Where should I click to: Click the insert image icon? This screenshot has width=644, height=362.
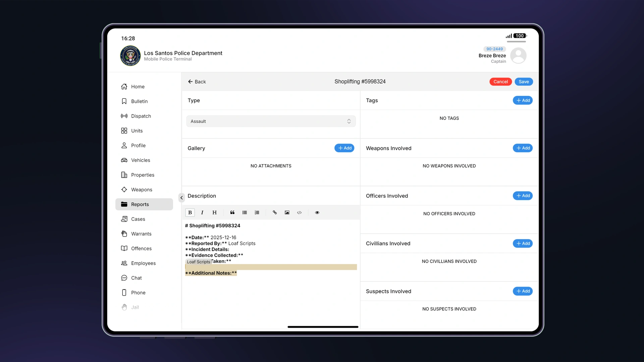click(287, 213)
